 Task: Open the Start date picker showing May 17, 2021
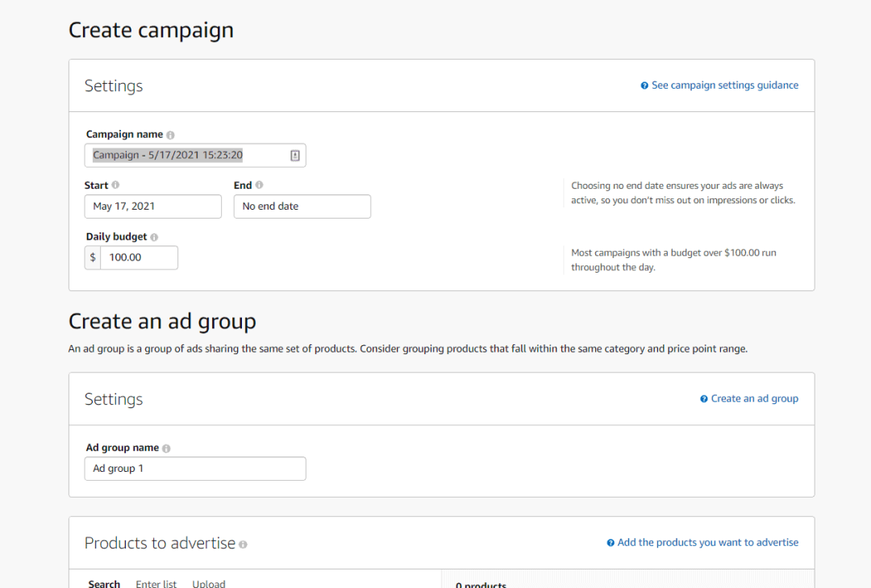tap(152, 206)
